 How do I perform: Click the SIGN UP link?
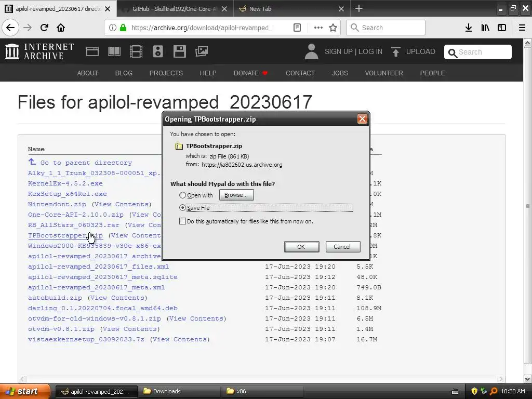coord(338,51)
